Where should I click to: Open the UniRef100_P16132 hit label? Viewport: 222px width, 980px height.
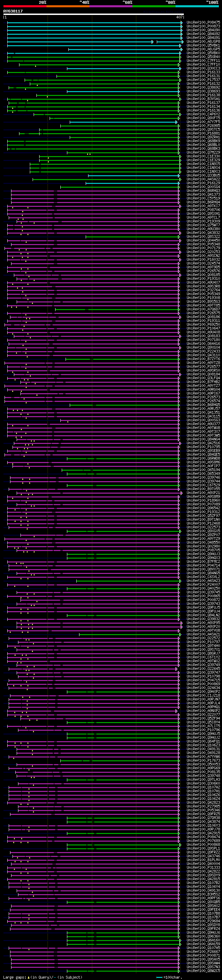click(x=203, y=84)
